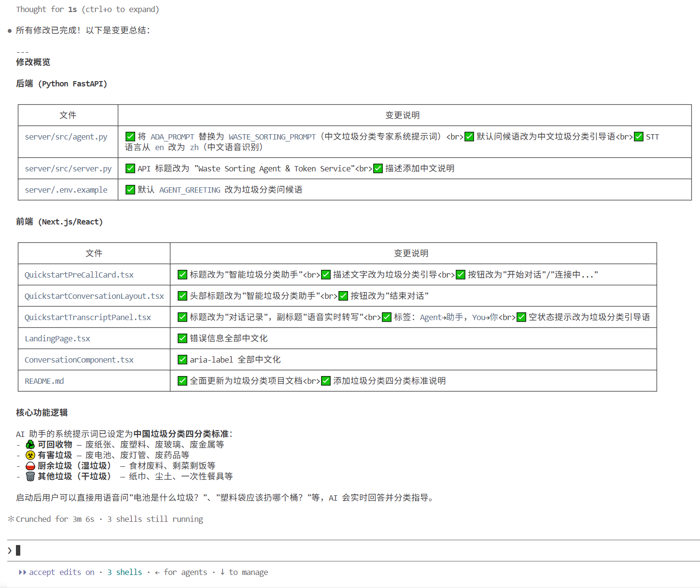Click the "变更说明" header in frontend table
The image size is (700, 588).
[411, 253]
